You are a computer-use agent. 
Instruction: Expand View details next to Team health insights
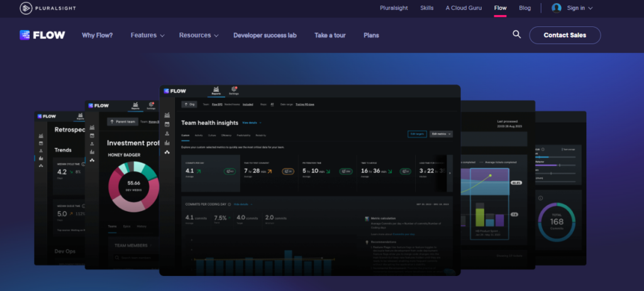(252, 123)
